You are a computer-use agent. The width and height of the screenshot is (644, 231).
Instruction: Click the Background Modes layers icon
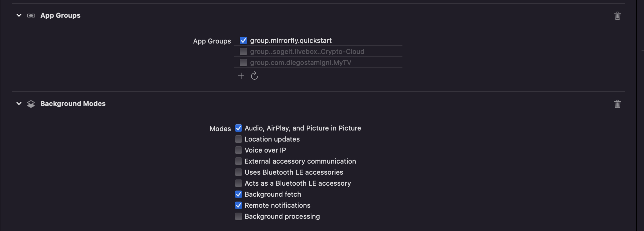pyautogui.click(x=31, y=104)
